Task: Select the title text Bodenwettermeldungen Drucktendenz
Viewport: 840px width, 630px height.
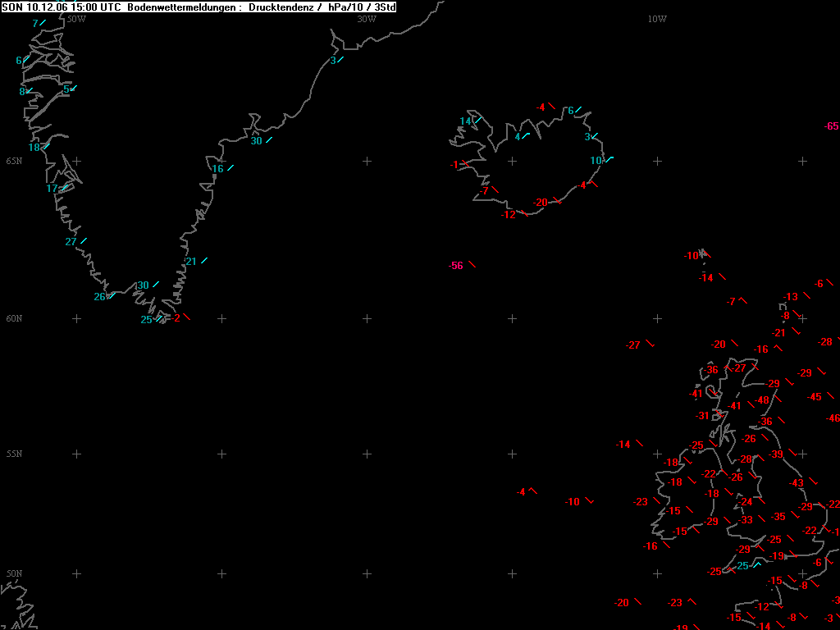Action: [x=220, y=7]
